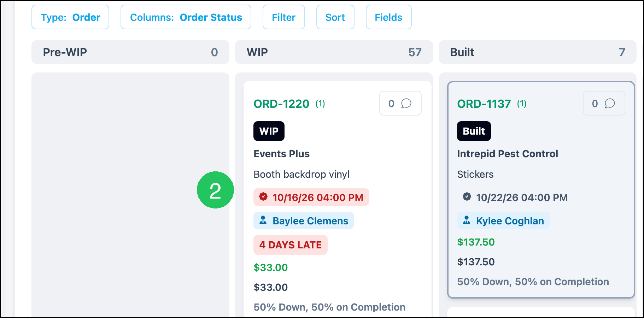Click the green $137.50 amount

point(476,242)
